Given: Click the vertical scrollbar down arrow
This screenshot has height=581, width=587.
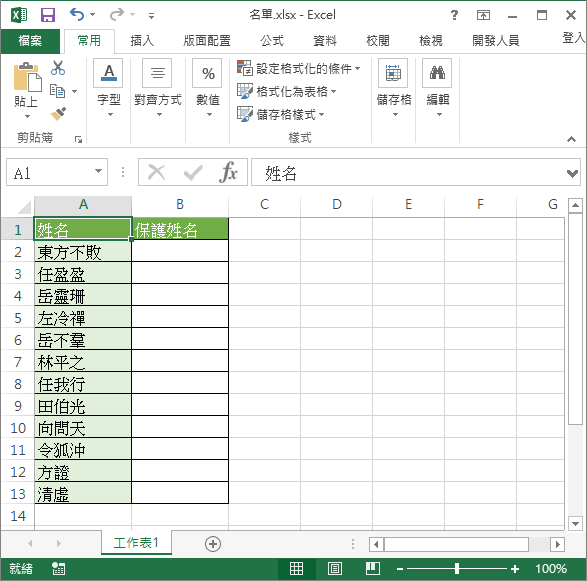Looking at the screenshot, I should click(x=575, y=523).
